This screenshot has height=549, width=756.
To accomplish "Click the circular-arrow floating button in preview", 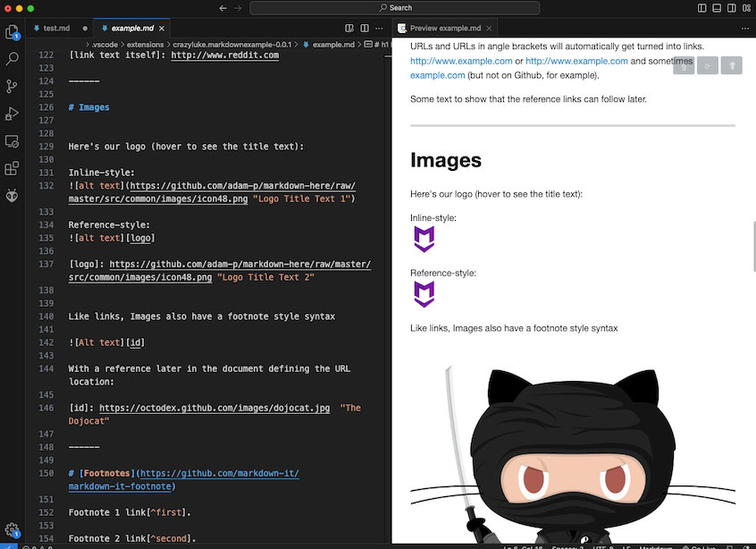I will (708, 65).
